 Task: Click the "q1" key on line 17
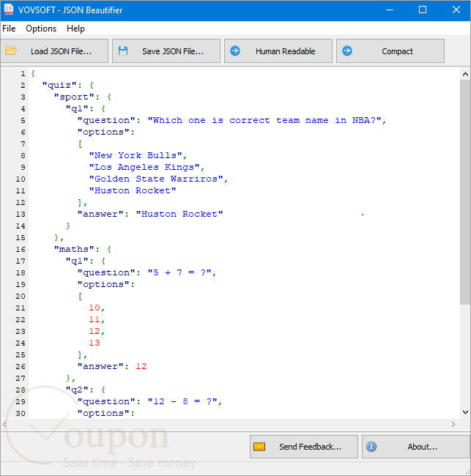pyautogui.click(x=77, y=261)
